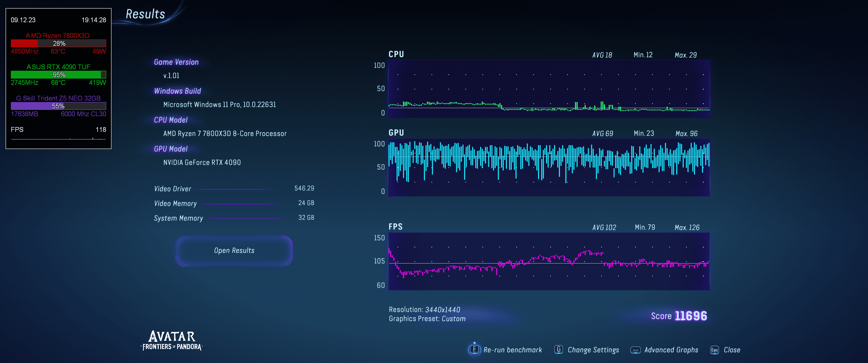Select FPS AVG 102 statistic
868x363 pixels.
(604, 227)
